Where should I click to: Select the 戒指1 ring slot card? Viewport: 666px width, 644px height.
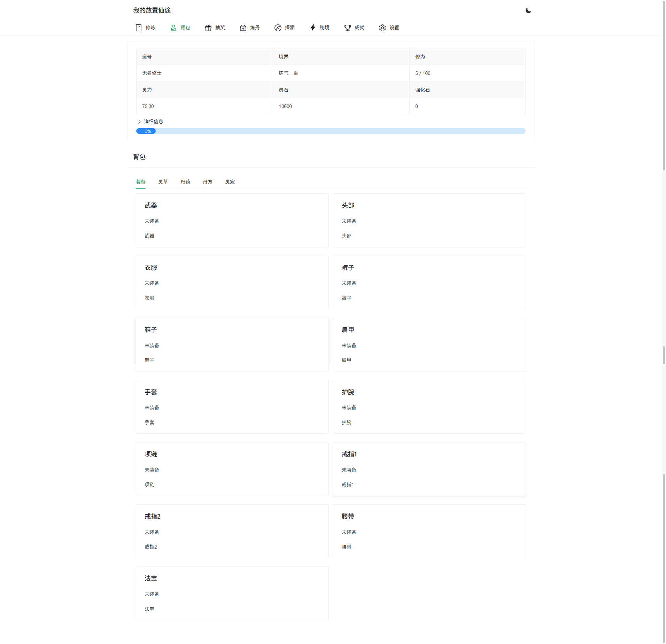[x=429, y=469]
